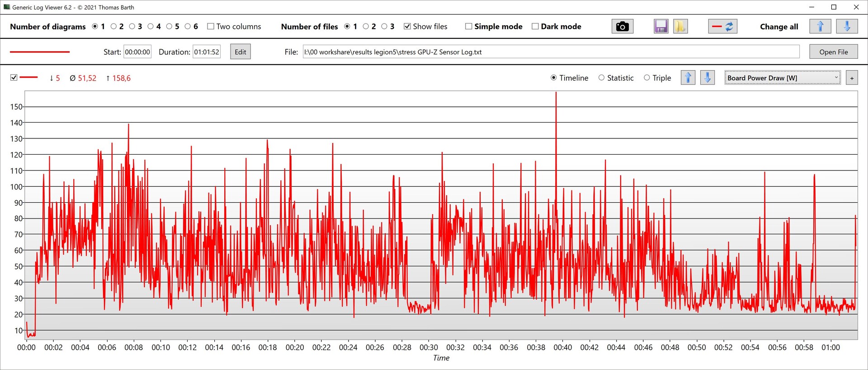Click the Change all down arrow
868x370 pixels.
click(x=847, y=27)
